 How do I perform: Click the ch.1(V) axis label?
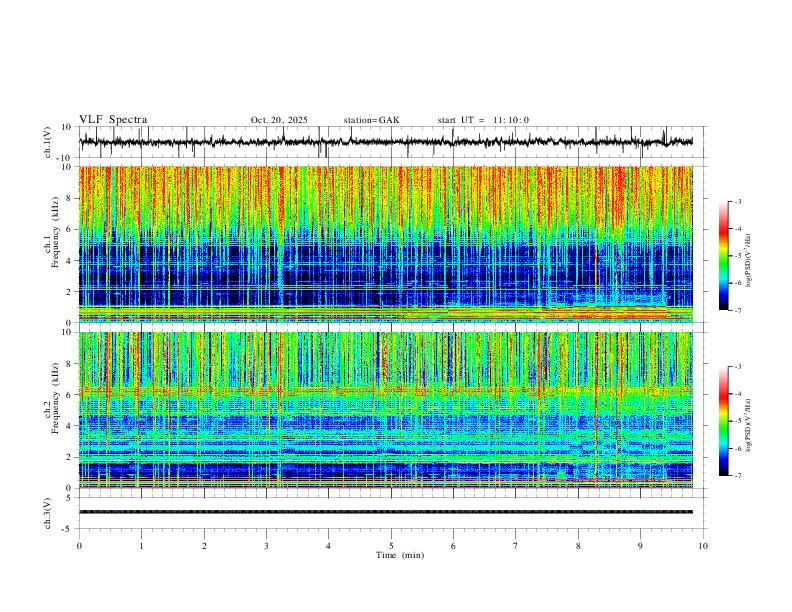(x=47, y=142)
